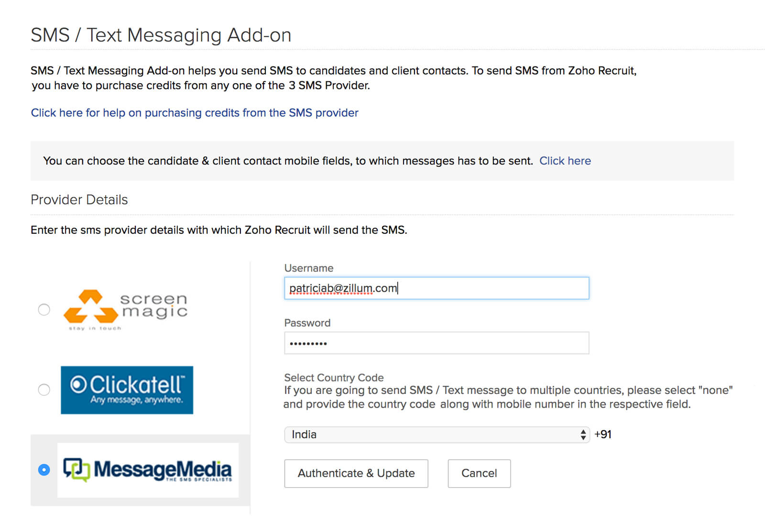Cancel the provider configuration
The height and width of the screenshot is (532, 765).
coord(479,473)
